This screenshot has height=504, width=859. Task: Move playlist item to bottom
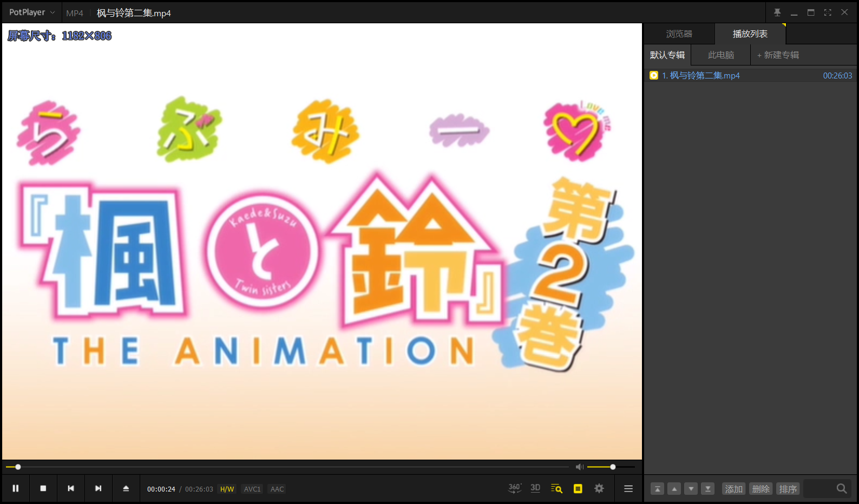(707, 489)
